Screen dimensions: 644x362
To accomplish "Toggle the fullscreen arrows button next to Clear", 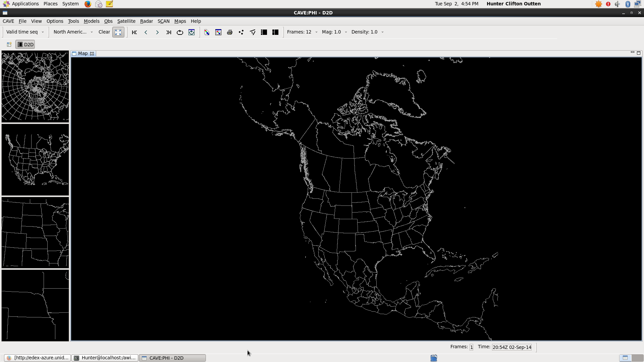I will point(118,32).
